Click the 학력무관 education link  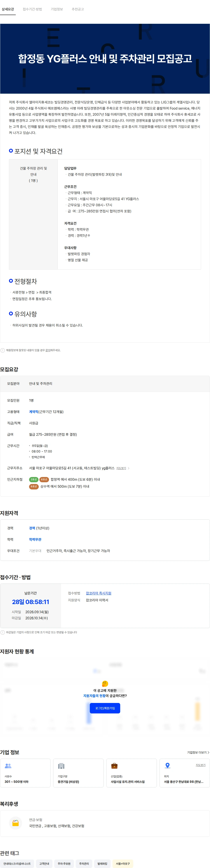[x=35, y=539]
